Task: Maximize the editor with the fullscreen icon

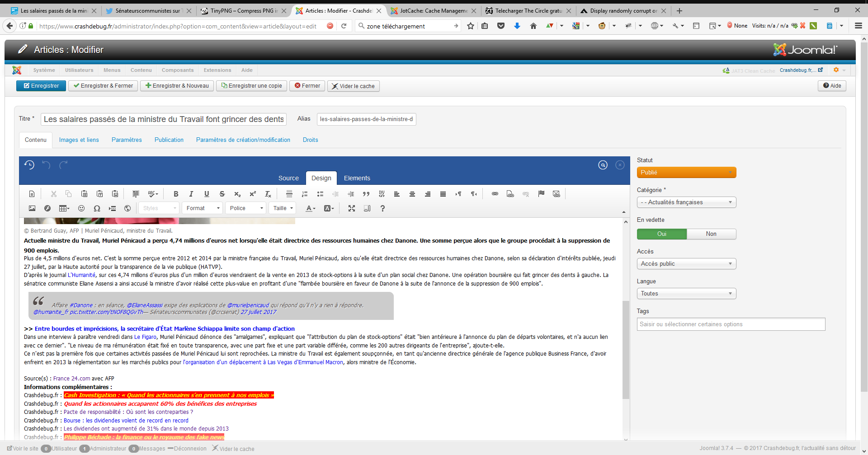Action: pyautogui.click(x=352, y=208)
